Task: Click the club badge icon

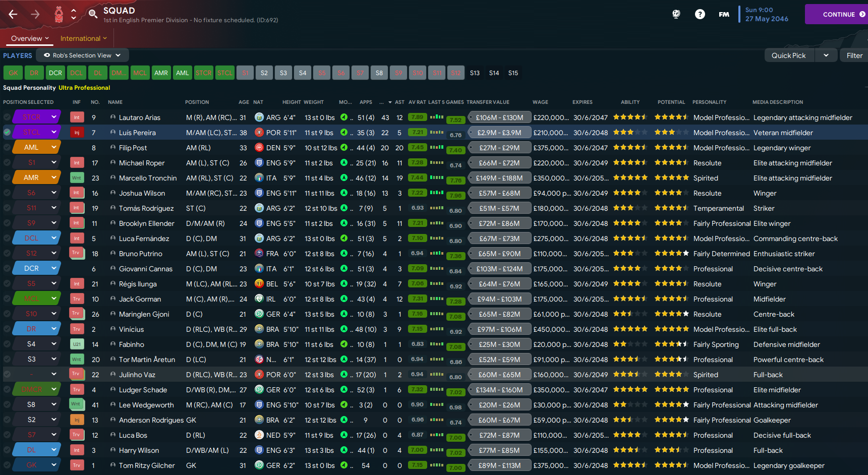Action: (59, 14)
